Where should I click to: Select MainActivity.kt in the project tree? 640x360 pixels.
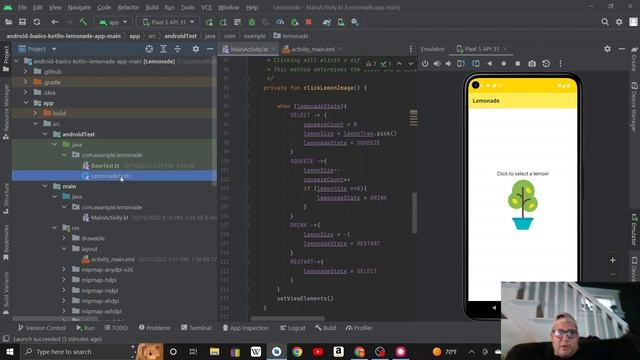[x=109, y=218]
